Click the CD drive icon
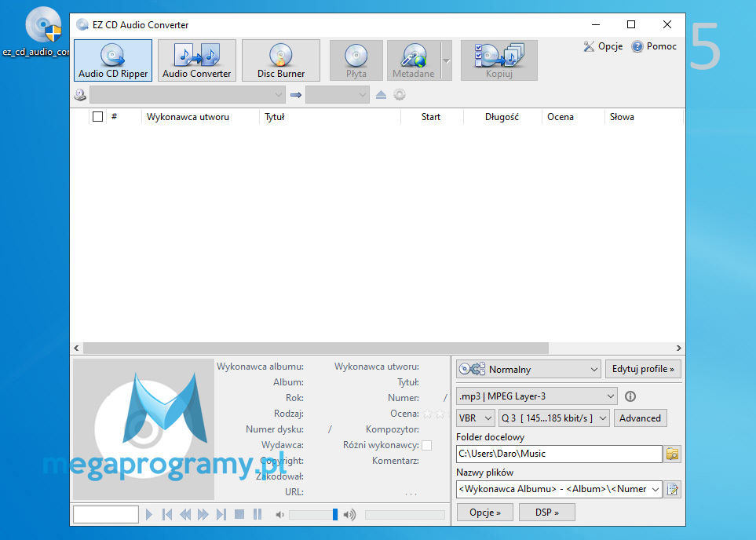 pyautogui.click(x=80, y=95)
